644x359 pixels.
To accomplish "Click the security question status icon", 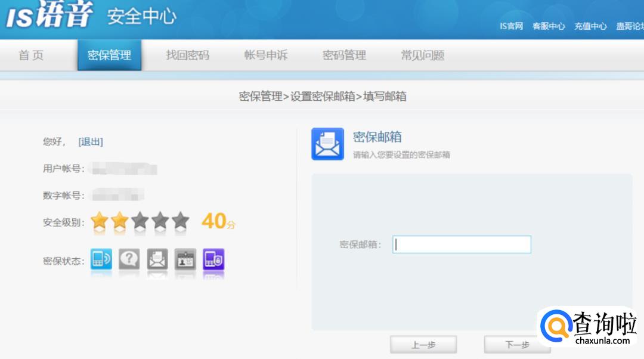I will click(129, 259).
